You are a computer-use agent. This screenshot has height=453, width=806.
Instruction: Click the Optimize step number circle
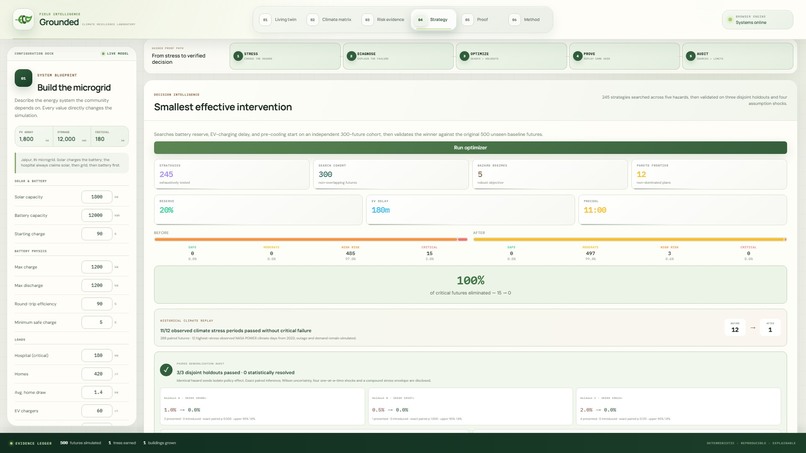click(x=464, y=56)
